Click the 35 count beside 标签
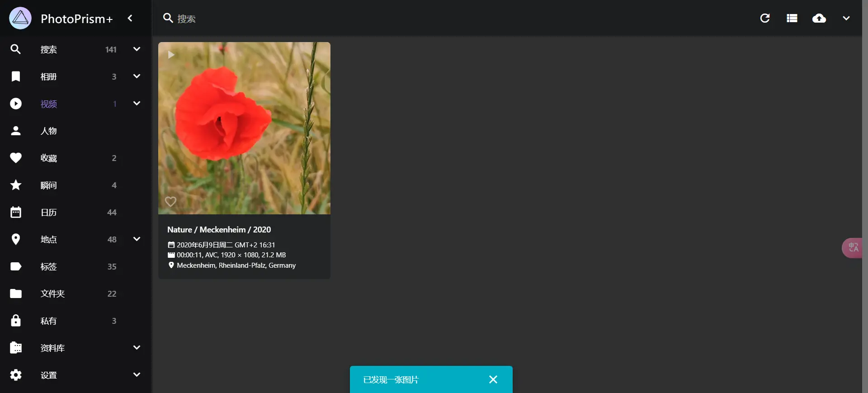Image resolution: width=868 pixels, height=393 pixels. pyautogui.click(x=112, y=267)
